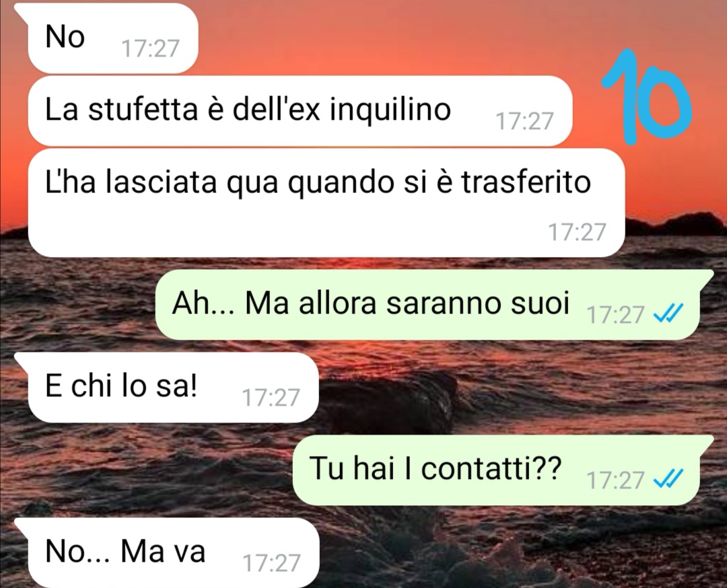
Task: Select the "Tu hai I contatti??" message
Action: pos(496,470)
